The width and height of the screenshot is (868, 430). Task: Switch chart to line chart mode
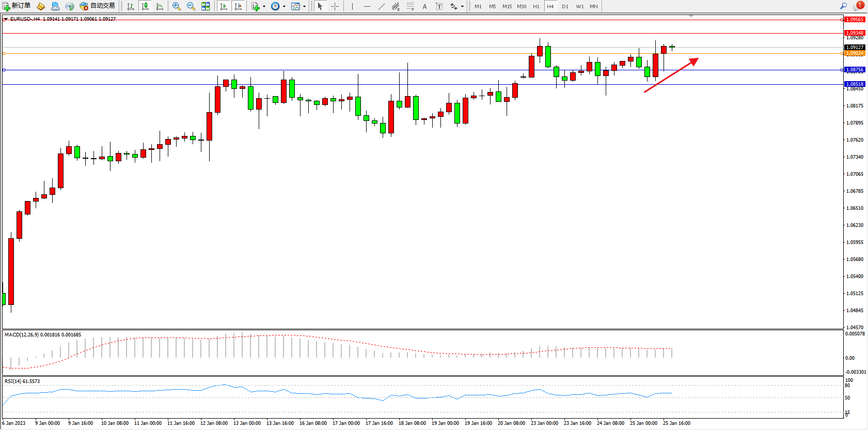(160, 6)
